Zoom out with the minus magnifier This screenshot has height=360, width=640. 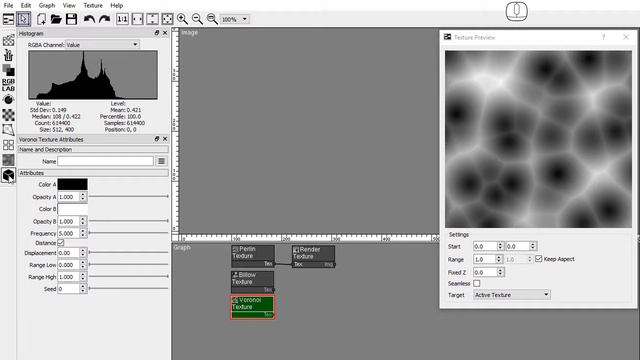(x=197, y=19)
